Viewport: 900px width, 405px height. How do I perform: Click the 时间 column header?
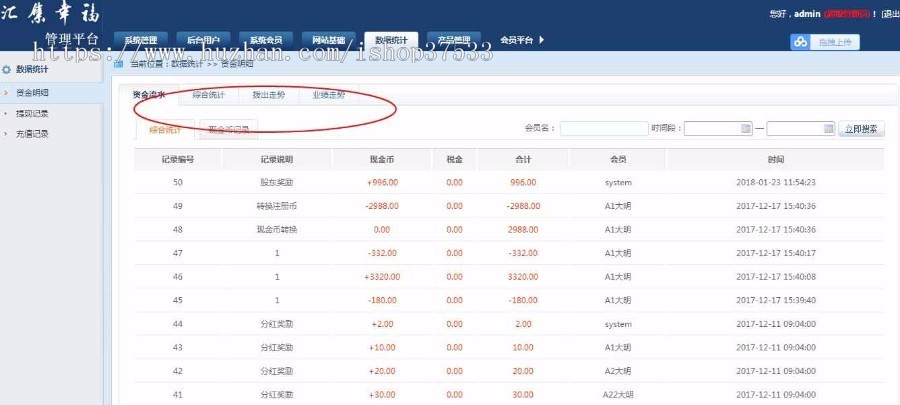[775, 159]
